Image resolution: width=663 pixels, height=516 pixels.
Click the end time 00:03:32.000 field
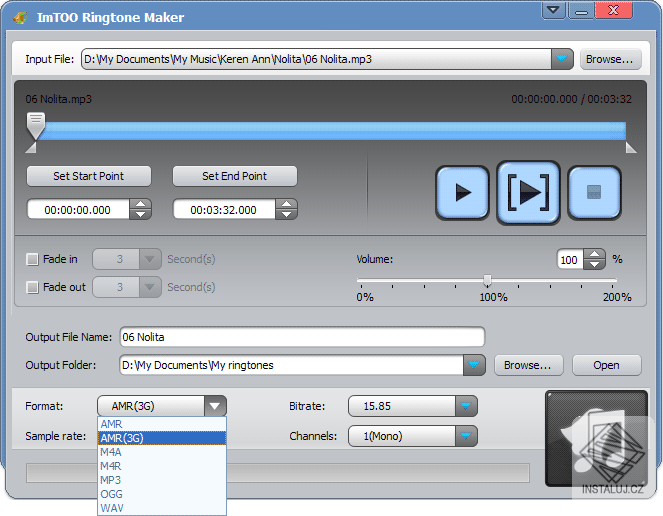click(x=224, y=209)
